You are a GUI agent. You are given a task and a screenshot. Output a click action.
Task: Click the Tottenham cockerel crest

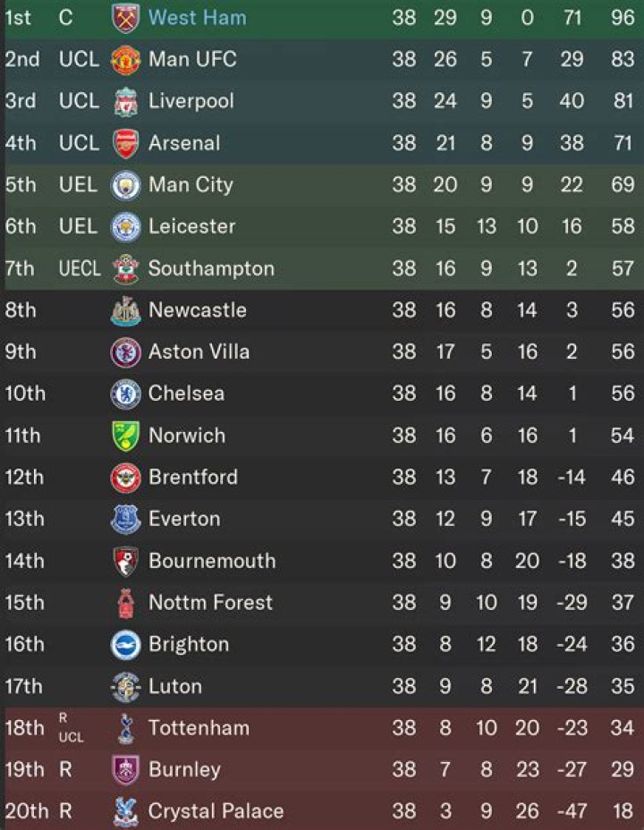point(125,728)
